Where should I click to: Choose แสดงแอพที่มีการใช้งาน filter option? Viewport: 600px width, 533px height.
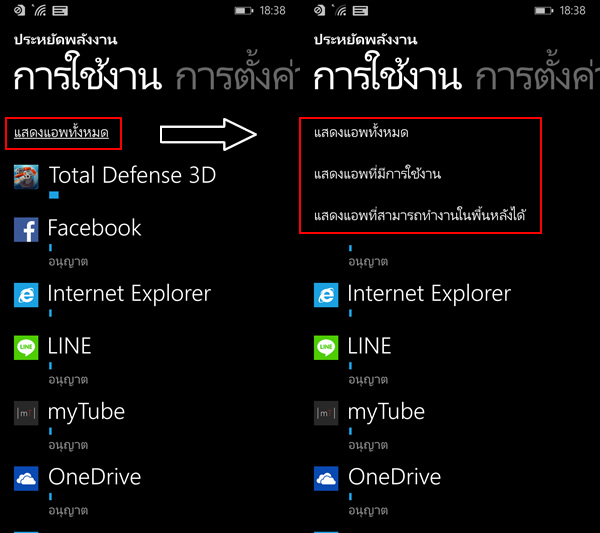pos(377,174)
